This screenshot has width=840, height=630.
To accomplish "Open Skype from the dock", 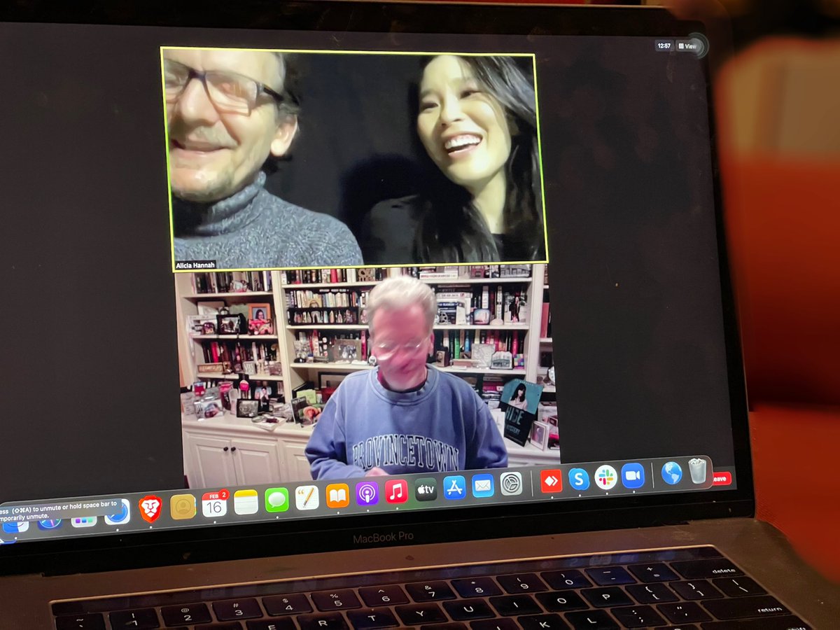I will tap(578, 479).
